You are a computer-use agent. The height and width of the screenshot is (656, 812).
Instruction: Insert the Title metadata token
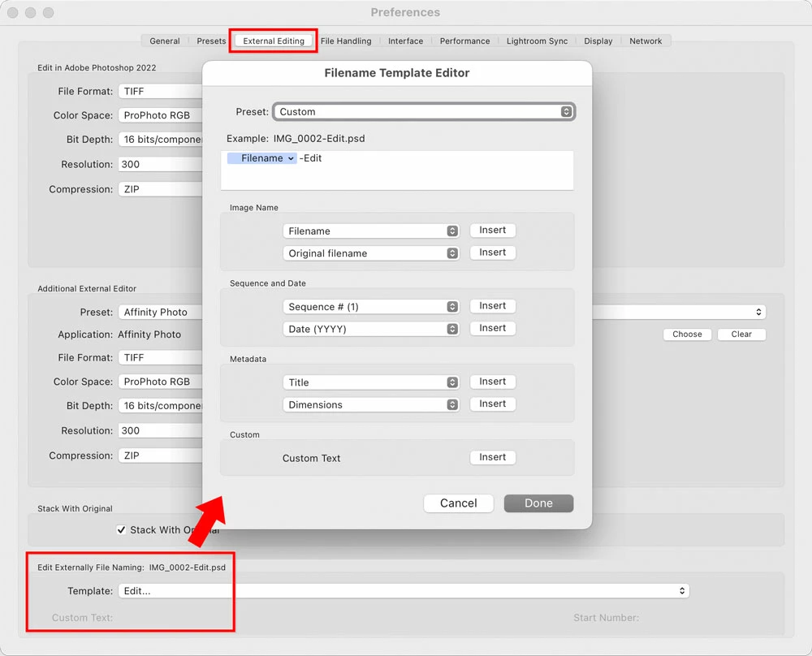pos(493,381)
